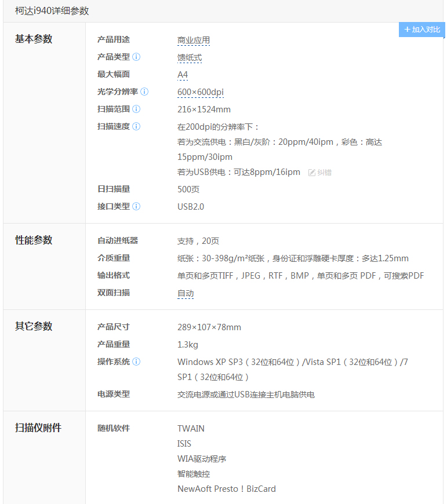Image resolution: width=447 pixels, height=504 pixels.
Task: Click the WIA驱动程序 entry
Action: coord(202,459)
